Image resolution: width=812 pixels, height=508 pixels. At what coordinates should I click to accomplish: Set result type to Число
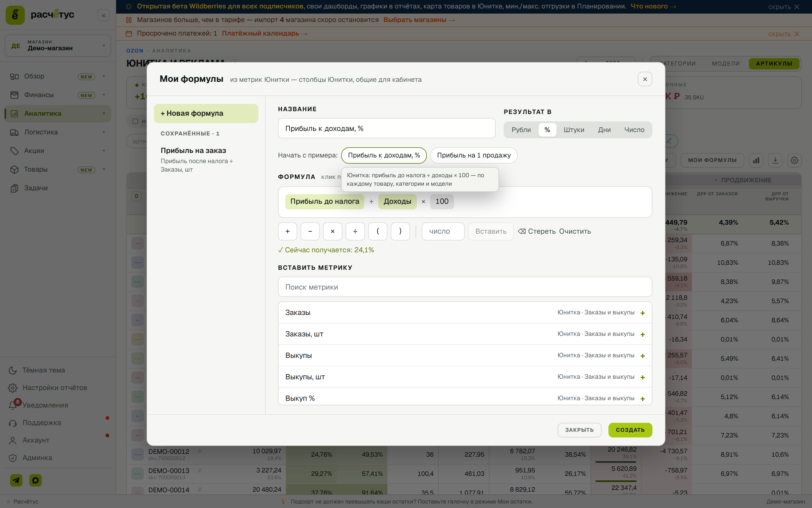point(634,130)
